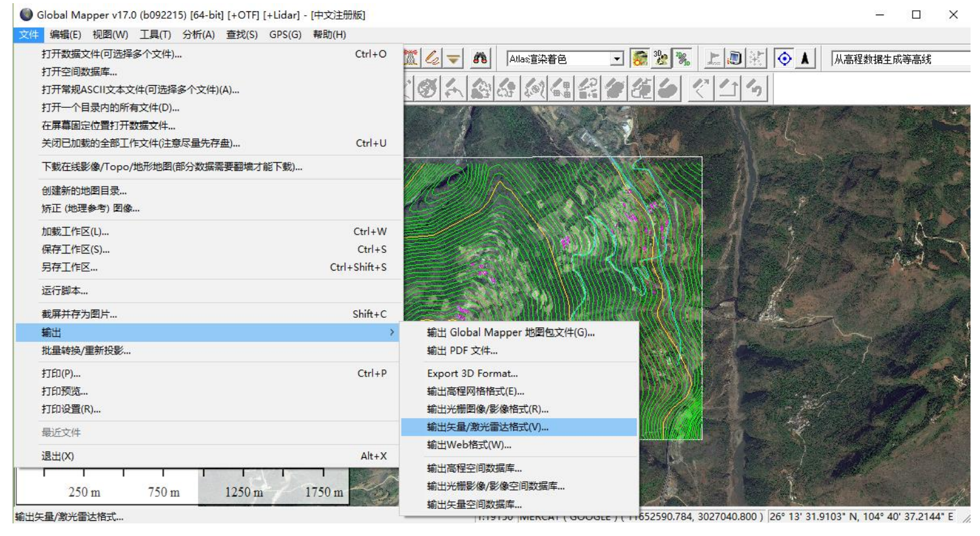Choose 打开空间数据库...
The height and width of the screenshot is (536, 980).
[208, 72]
